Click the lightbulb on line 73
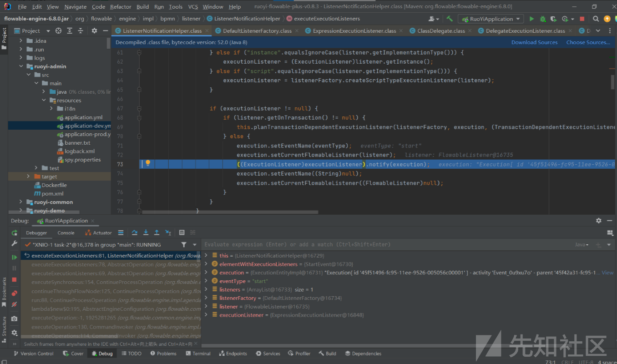Image resolution: width=617 pixels, height=364 pixels. point(148,163)
